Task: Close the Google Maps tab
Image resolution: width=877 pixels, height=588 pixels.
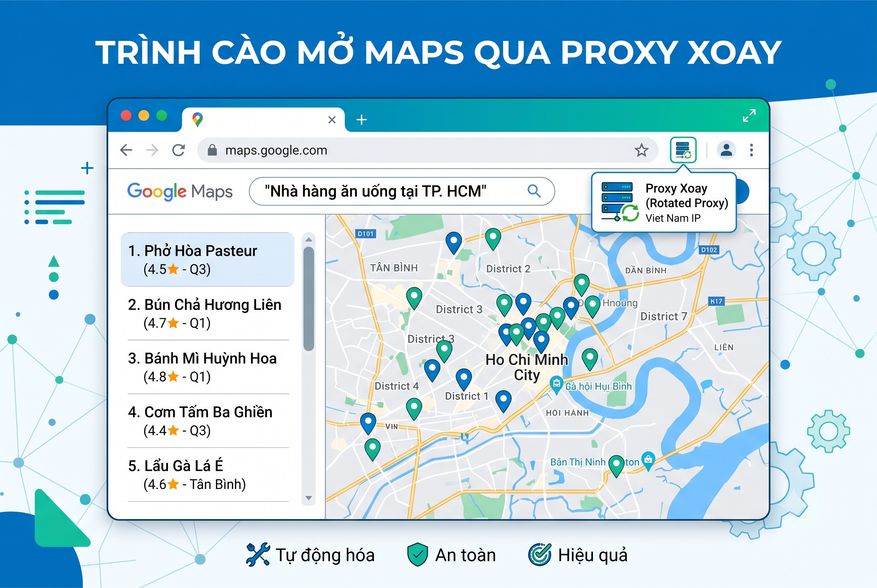Action: pos(332,120)
